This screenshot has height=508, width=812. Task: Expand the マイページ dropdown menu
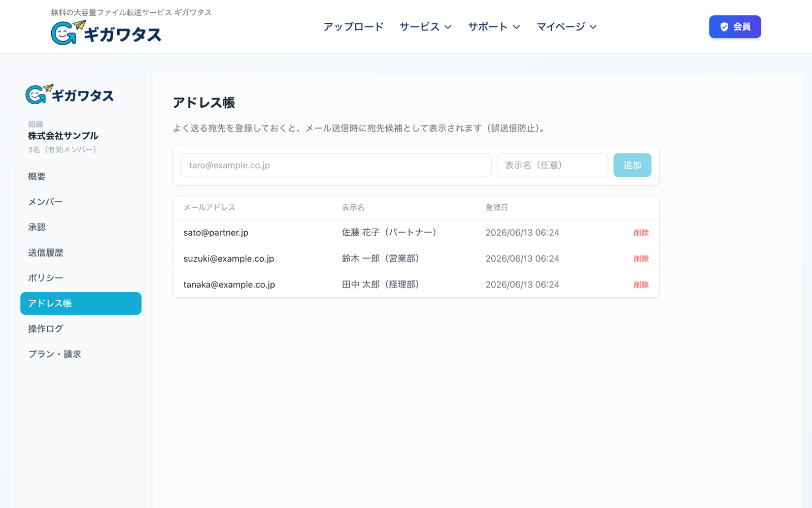[x=566, y=26]
